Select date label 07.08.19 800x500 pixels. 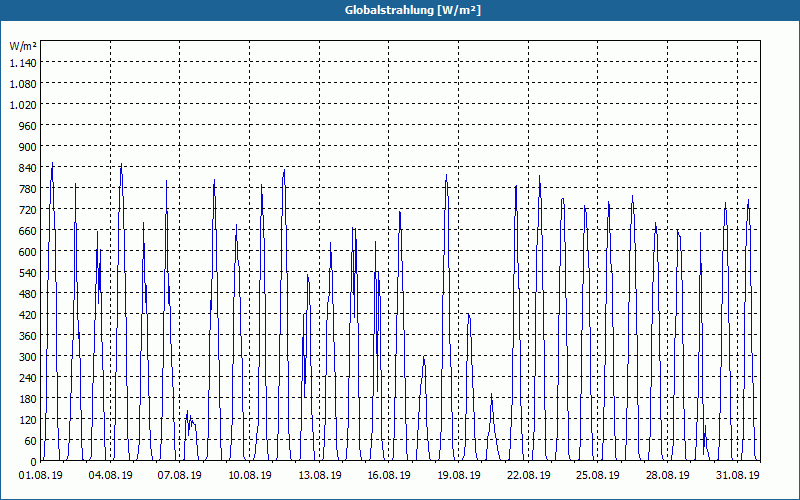coord(180,475)
